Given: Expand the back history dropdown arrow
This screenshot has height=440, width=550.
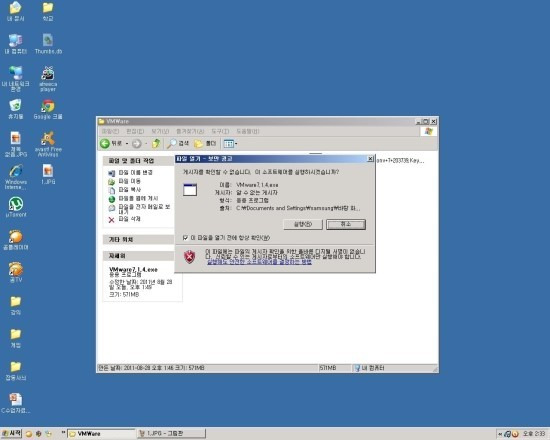Looking at the screenshot, I should coord(127,144).
